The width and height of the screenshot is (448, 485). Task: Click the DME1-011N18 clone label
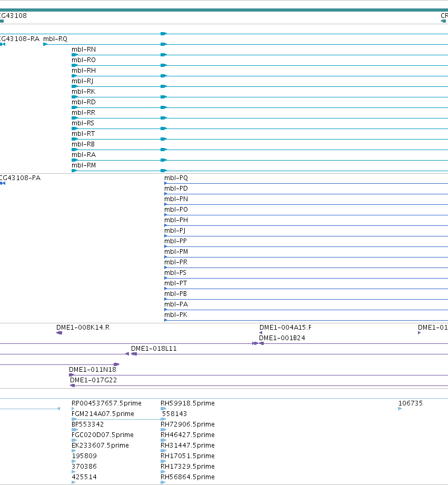coord(93,369)
